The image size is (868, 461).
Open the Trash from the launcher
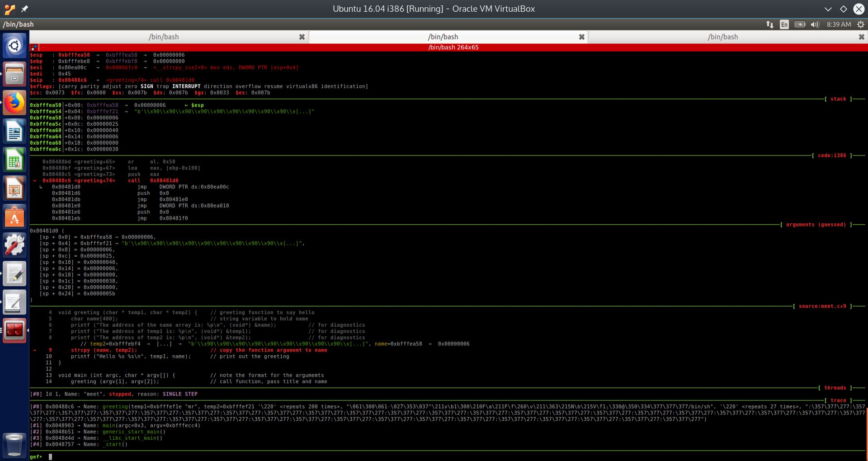pyautogui.click(x=15, y=445)
